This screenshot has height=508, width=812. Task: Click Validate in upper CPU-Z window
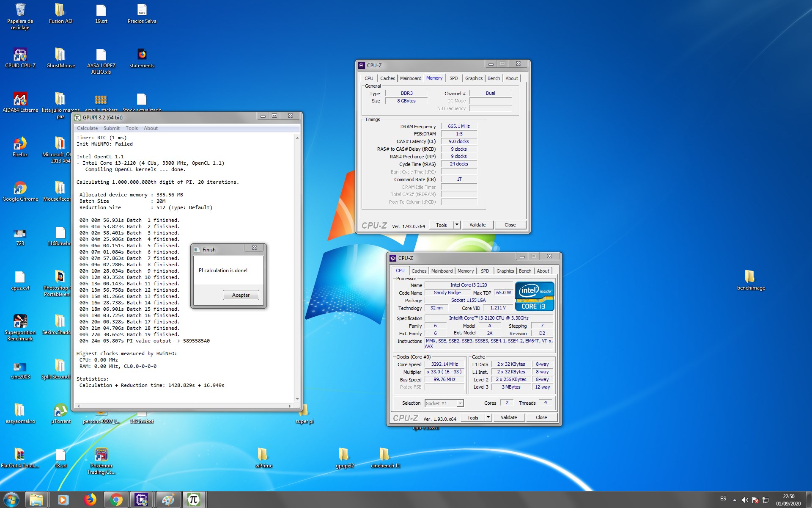pyautogui.click(x=477, y=225)
